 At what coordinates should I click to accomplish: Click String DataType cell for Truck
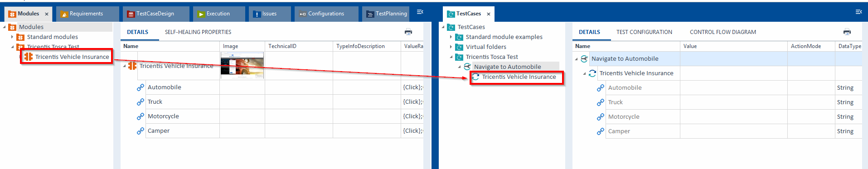(849, 102)
